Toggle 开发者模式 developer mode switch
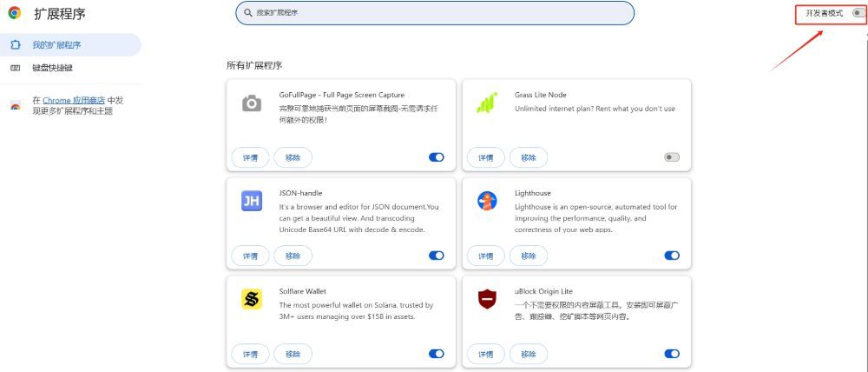Image resolution: width=868 pixels, height=372 pixels. [x=858, y=13]
